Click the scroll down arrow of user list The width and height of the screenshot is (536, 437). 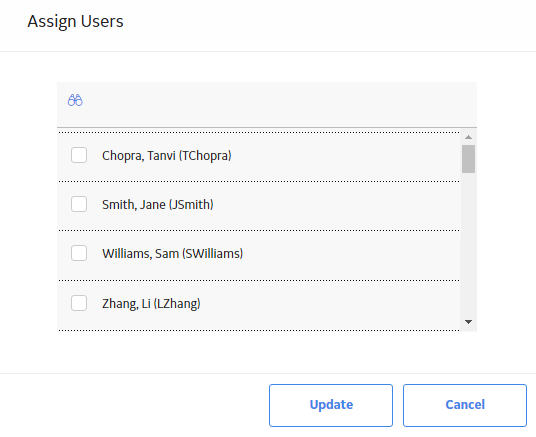click(x=468, y=322)
